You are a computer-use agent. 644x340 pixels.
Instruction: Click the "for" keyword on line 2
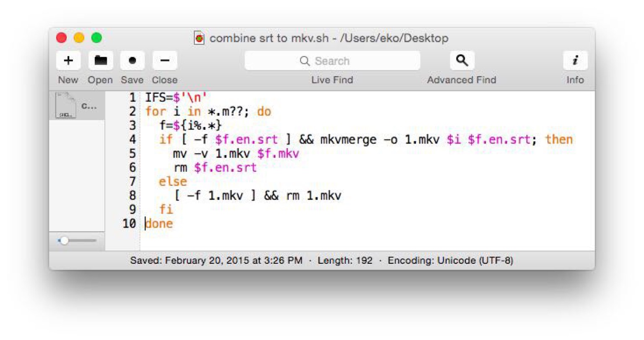(156, 112)
